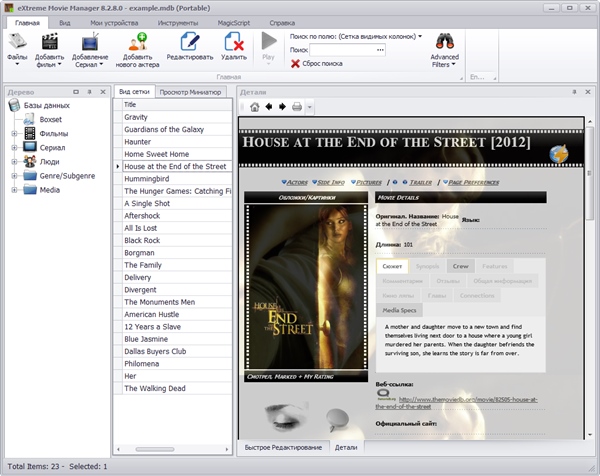Expand the Фильмы tree node
This screenshot has height=476, width=600.
click(14, 133)
